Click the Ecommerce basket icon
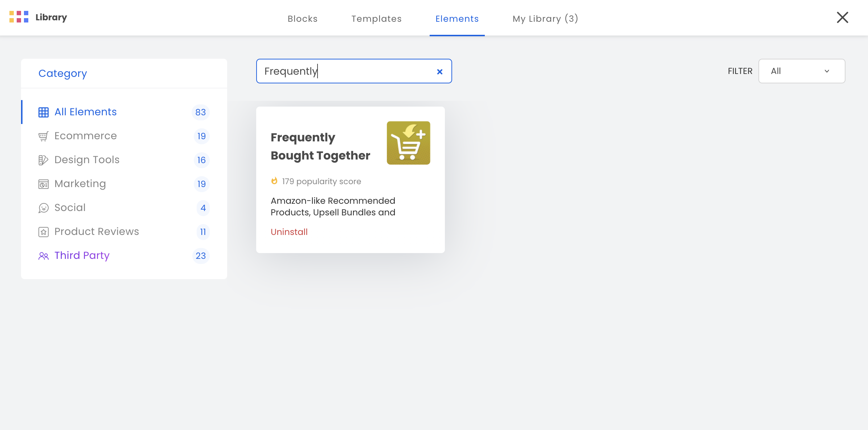 [44, 136]
